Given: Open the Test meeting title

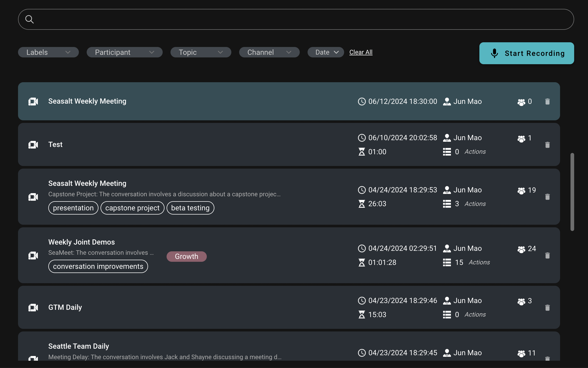Looking at the screenshot, I should 55,145.
